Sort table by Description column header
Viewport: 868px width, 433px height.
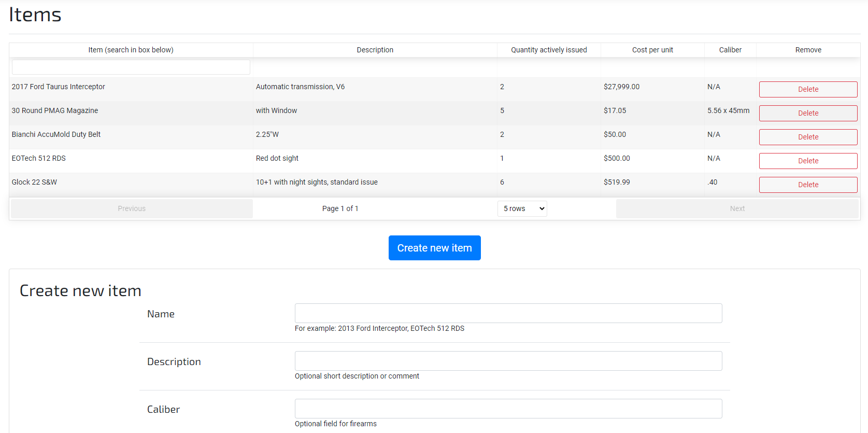tap(375, 50)
